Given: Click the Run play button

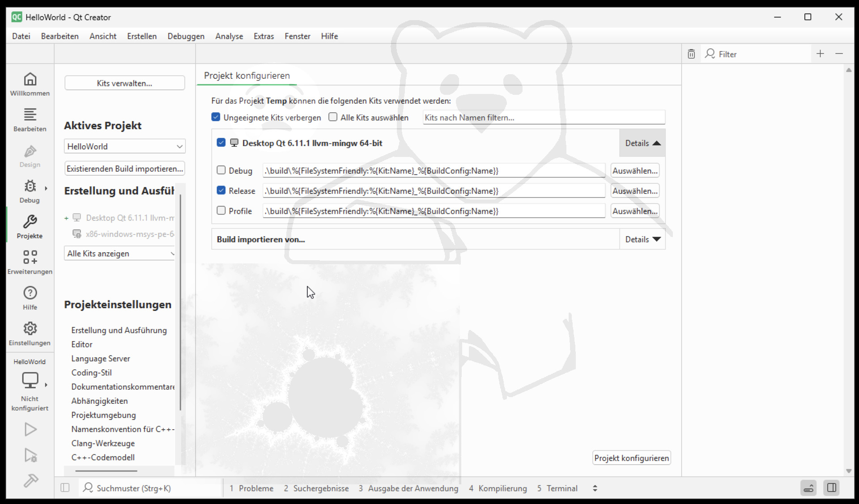Looking at the screenshot, I should pos(30,429).
